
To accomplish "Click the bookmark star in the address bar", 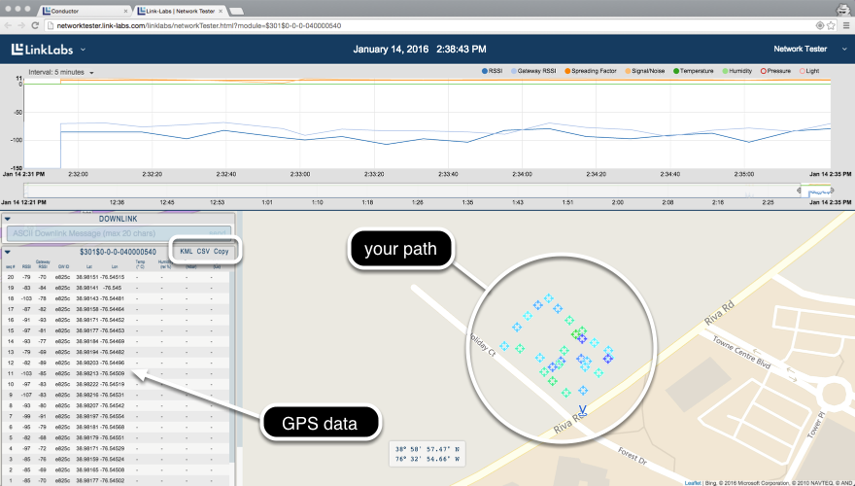I will point(832,24).
